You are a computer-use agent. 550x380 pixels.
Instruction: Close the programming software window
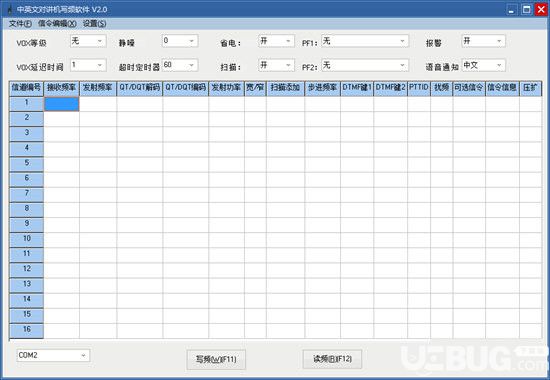click(x=542, y=9)
